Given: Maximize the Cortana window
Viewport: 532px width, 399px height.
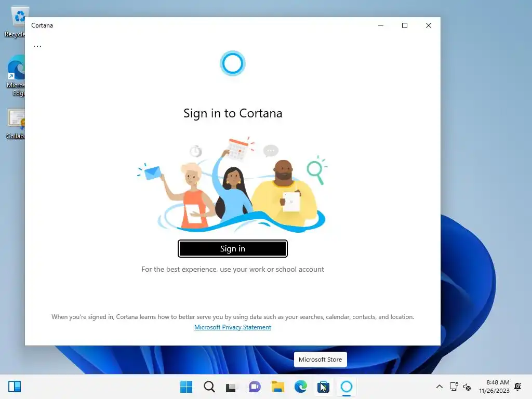Looking at the screenshot, I should coord(404,25).
